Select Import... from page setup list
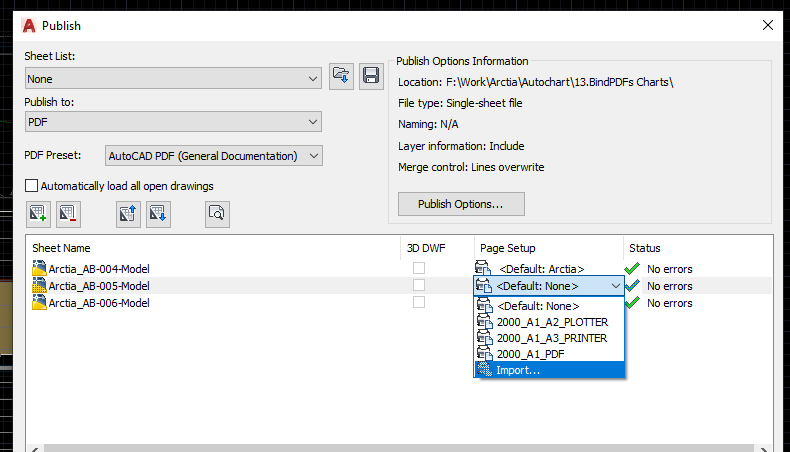 (x=518, y=370)
